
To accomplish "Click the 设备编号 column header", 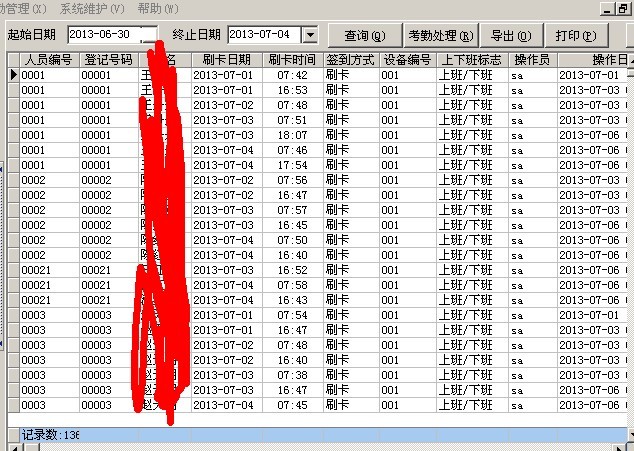I will click(407, 60).
